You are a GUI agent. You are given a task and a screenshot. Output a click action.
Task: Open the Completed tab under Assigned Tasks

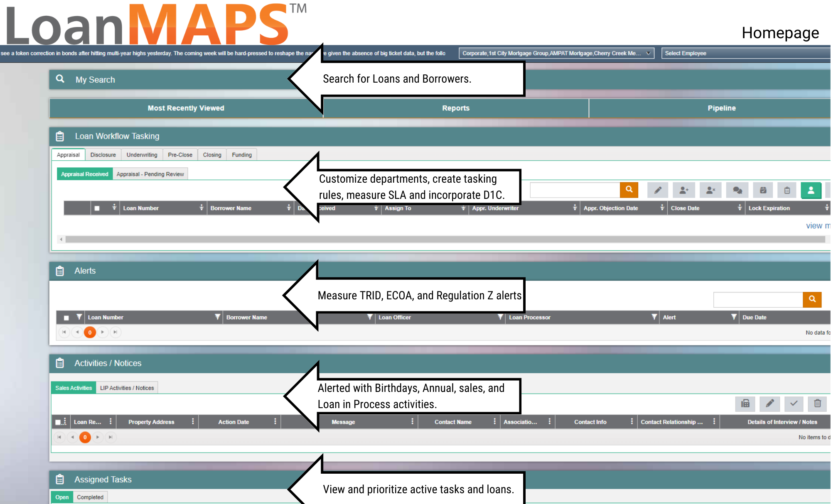coord(90,497)
